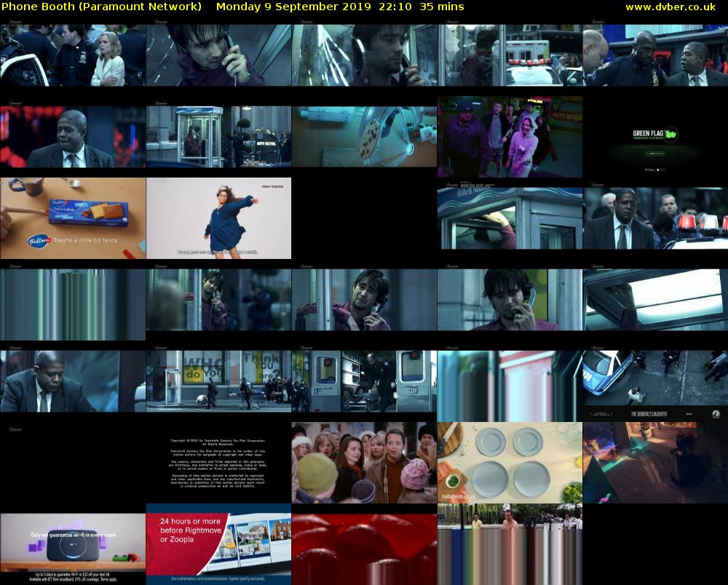Viewport: 728px width, 585px height.
Task: Select phone booth beside City Hotel thumbnail
Action: [x=218, y=137]
